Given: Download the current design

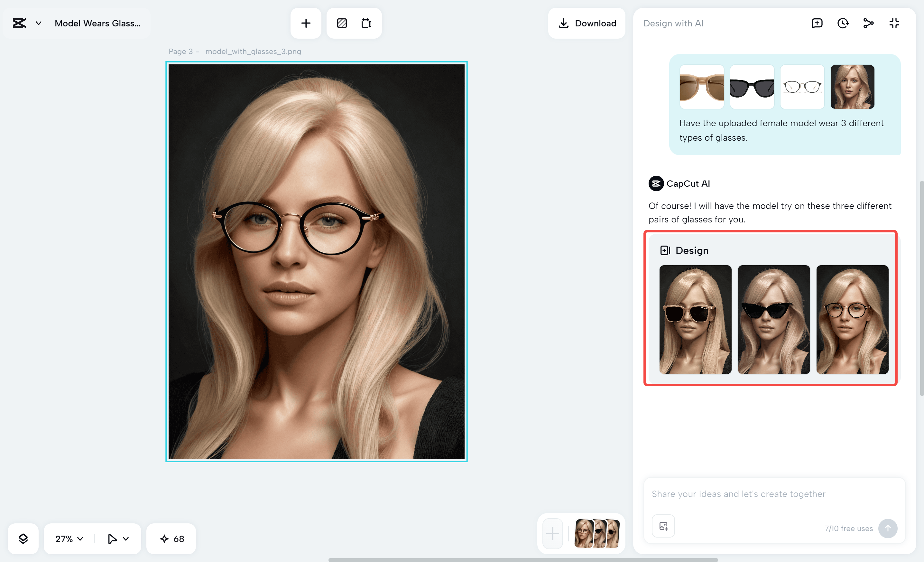Looking at the screenshot, I should [x=586, y=23].
